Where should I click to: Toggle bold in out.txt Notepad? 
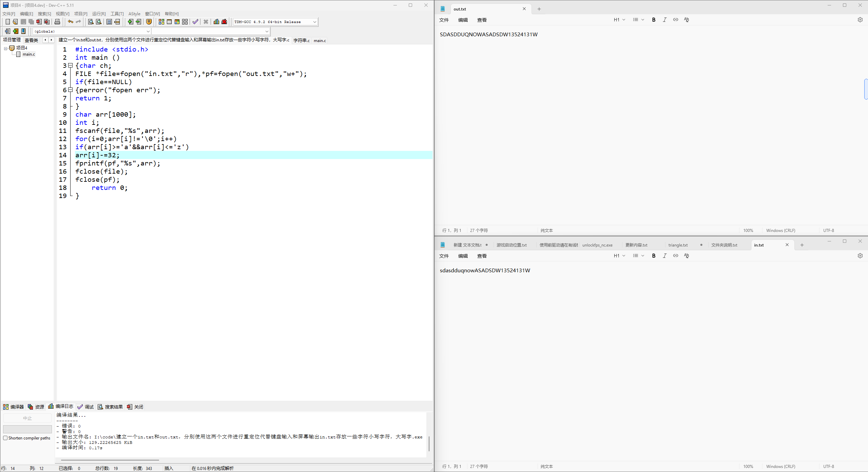654,20
